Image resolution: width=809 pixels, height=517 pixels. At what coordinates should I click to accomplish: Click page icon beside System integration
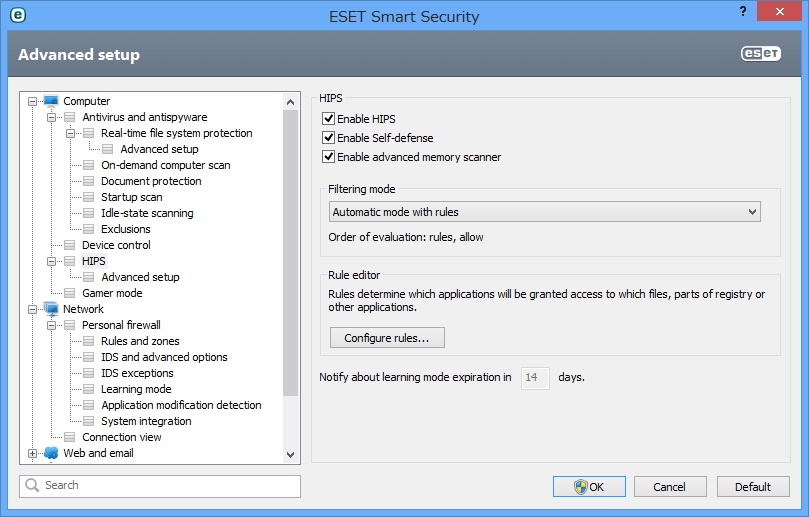pos(89,421)
